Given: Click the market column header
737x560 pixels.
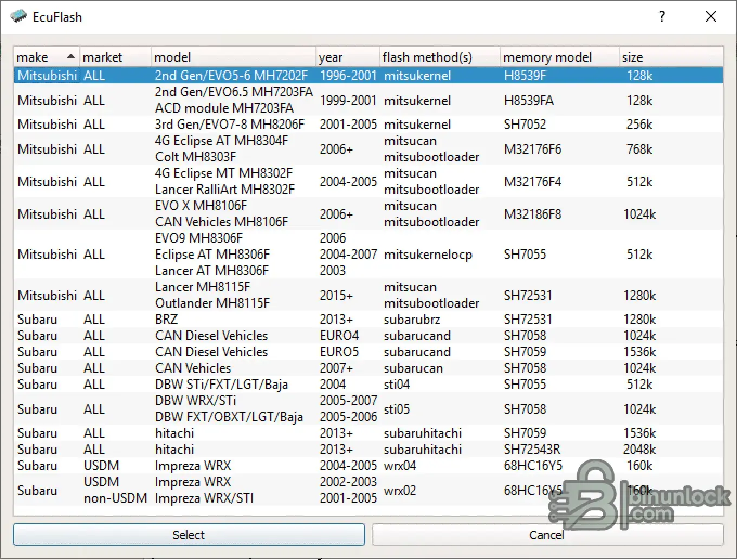Looking at the screenshot, I should pos(115,57).
